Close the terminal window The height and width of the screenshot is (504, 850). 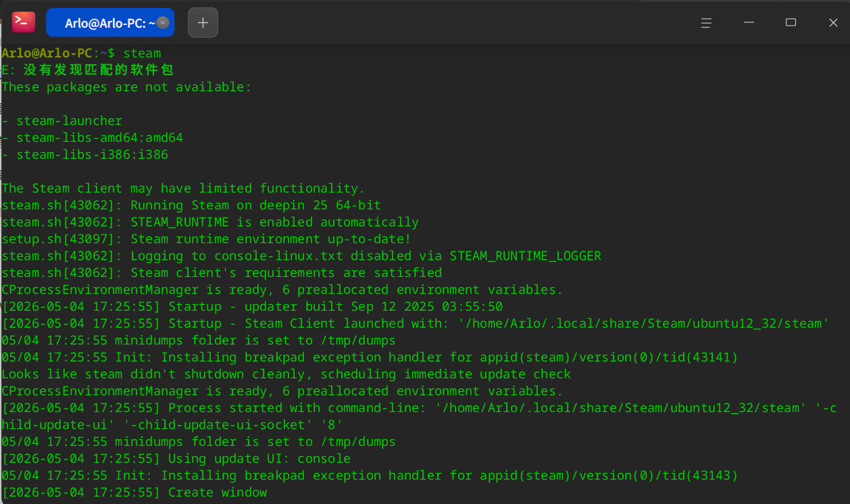click(x=833, y=23)
